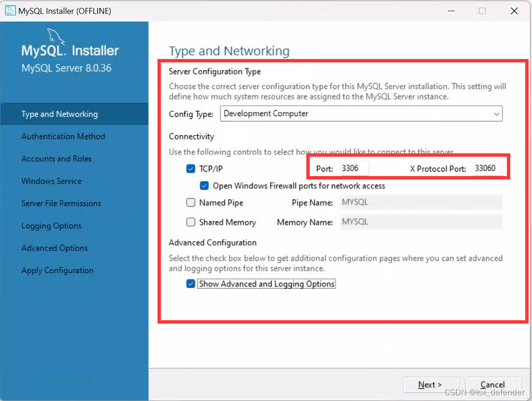Click the Cancel button
The height and width of the screenshot is (401, 532).
pyautogui.click(x=493, y=385)
